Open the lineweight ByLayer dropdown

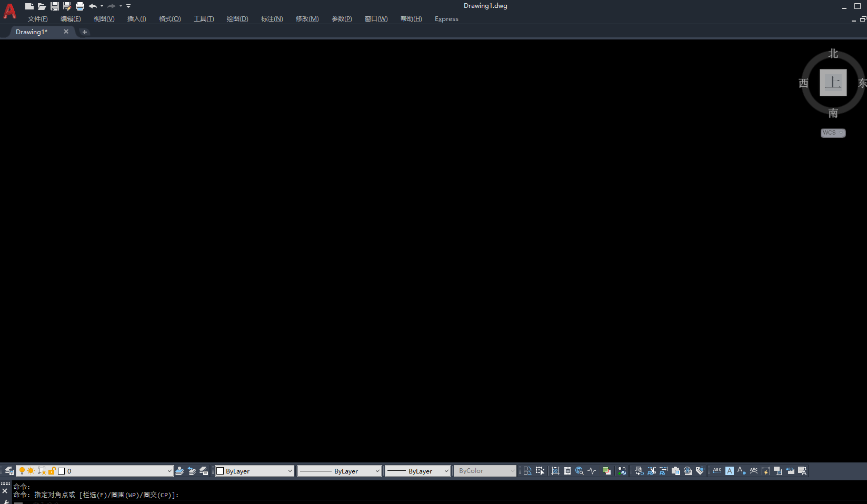446,470
